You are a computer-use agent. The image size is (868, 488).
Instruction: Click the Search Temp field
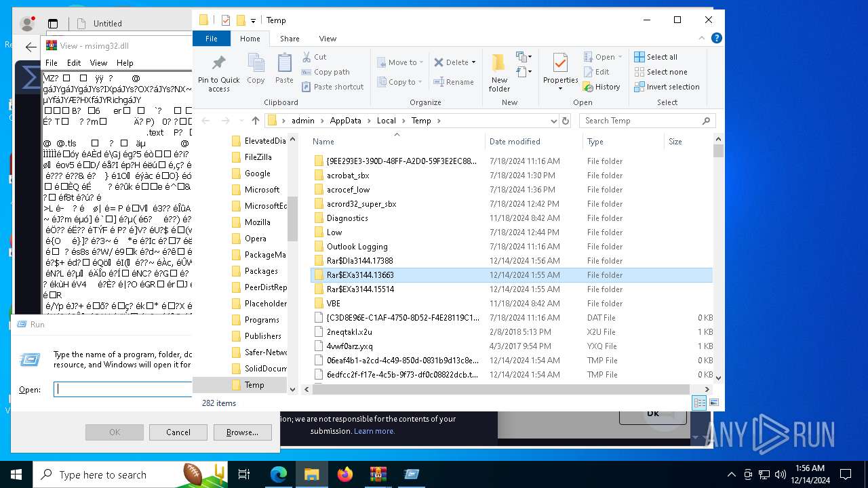pyautogui.click(x=648, y=121)
